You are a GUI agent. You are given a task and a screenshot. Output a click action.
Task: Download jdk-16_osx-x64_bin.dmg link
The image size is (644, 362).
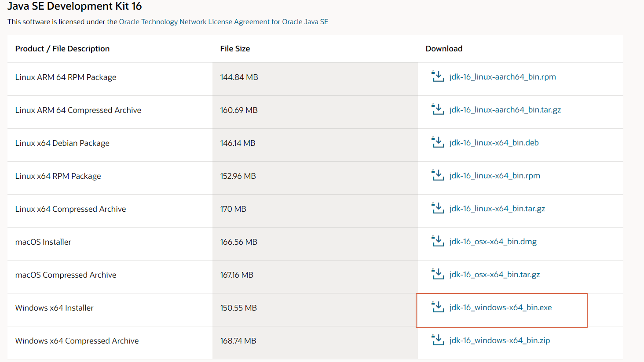point(493,242)
